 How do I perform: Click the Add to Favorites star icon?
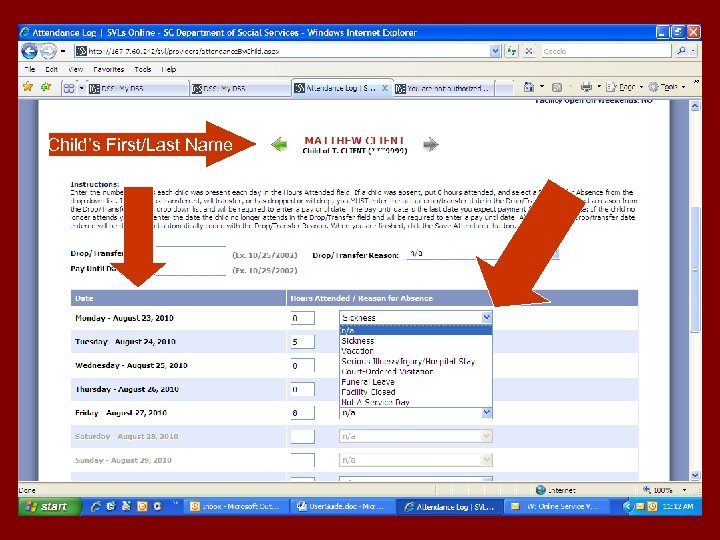[x=46, y=86]
